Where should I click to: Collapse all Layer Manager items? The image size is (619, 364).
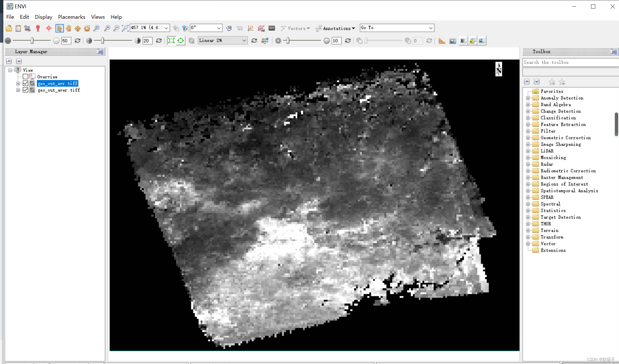point(9,61)
